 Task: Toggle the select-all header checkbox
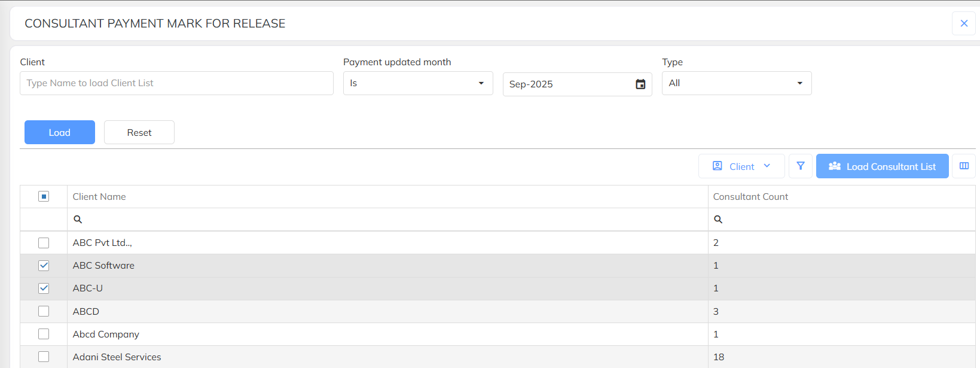click(44, 196)
